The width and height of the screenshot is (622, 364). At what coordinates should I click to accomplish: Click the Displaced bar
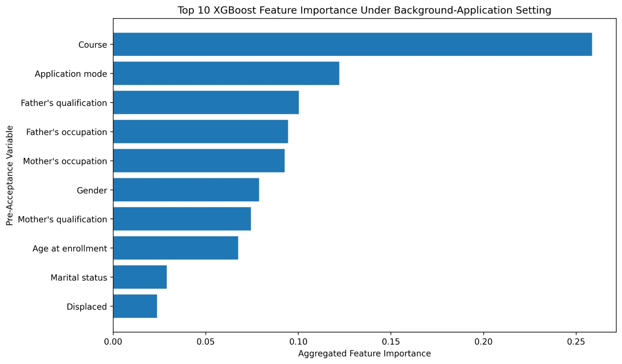tap(135, 307)
